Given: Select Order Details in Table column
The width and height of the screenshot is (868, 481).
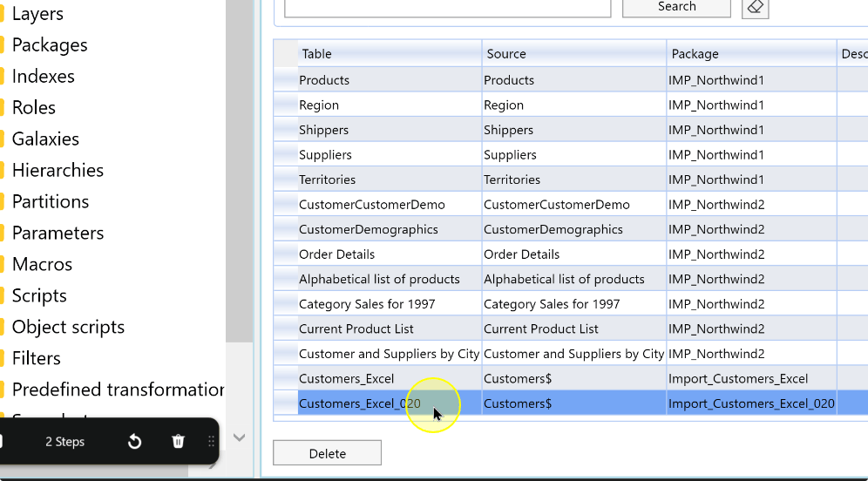Looking at the screenshot, I should click(390, 254).
